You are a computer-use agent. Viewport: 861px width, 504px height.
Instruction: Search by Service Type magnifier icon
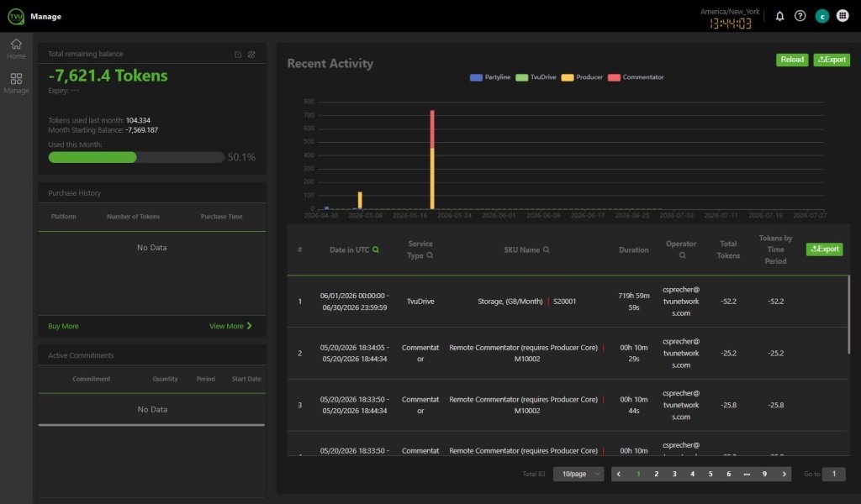430,255
